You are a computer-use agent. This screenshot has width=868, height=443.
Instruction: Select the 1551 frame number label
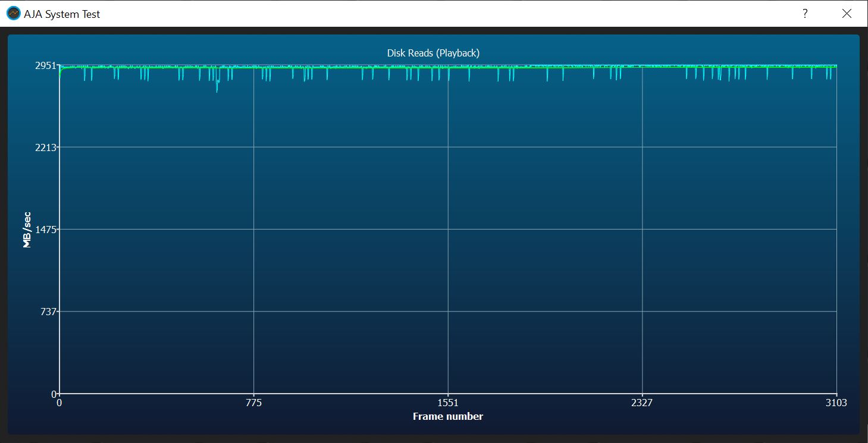448,403
